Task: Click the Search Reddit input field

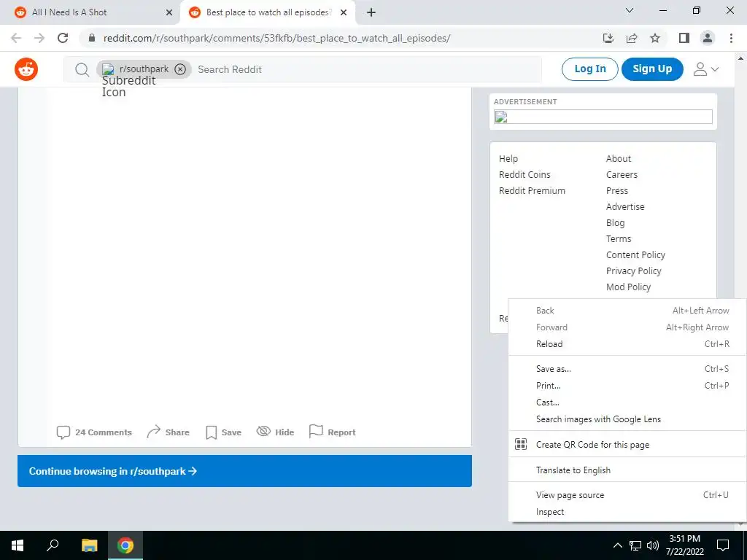Action: 367,69
